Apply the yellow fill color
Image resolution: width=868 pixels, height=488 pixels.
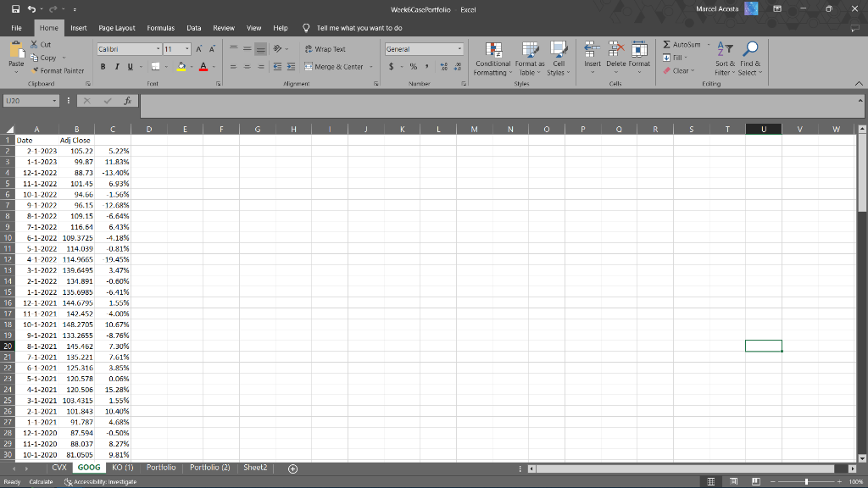pyautogui.click(x=181, y=67)
